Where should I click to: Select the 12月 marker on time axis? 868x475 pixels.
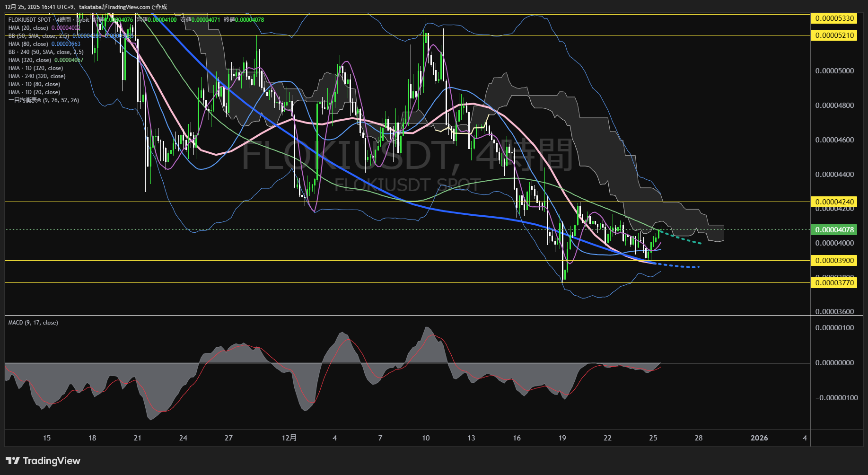289,438
